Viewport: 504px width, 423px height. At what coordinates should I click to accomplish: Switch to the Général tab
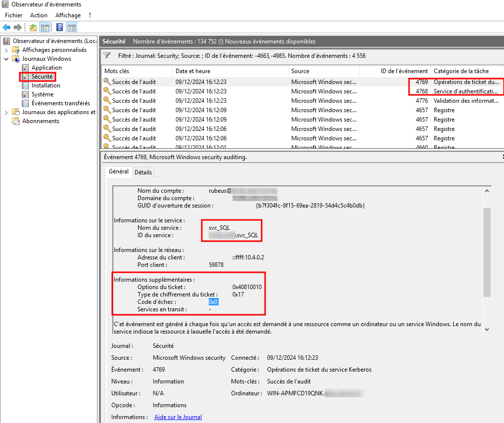click(119, 171)
